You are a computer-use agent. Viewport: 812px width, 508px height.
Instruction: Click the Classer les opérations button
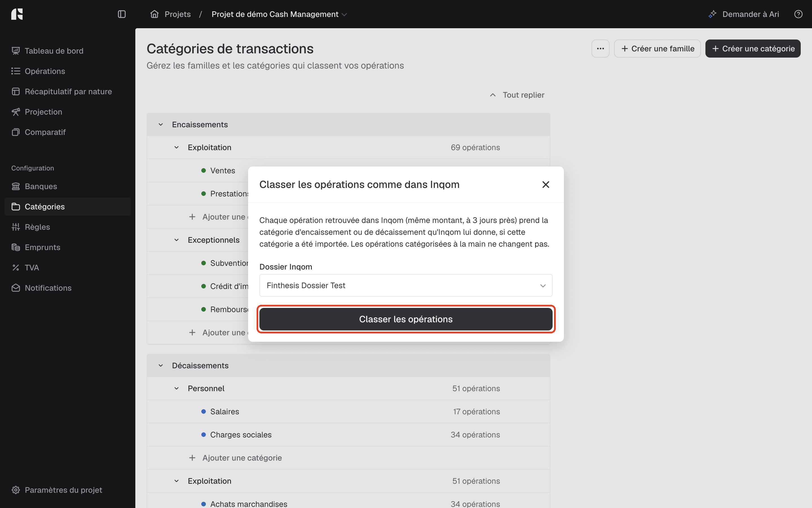pos(406,319)
